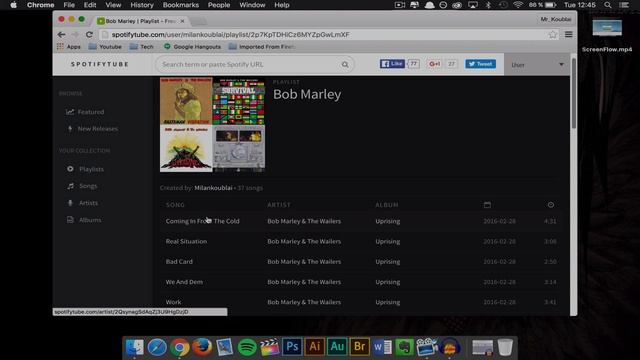Click the Albums icon in sidebar
Screen dimensions: 640x360
(70, 220)
